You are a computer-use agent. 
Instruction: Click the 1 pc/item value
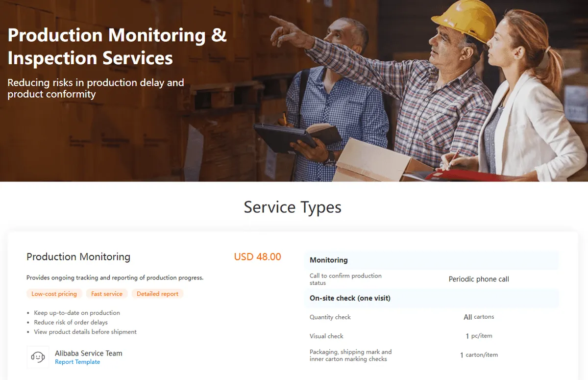(x=479, y=336)
